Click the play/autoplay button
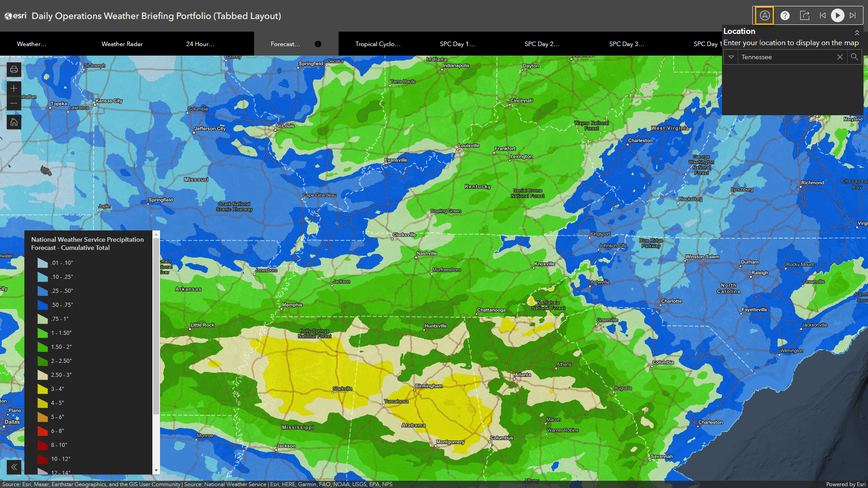The width and height of the screenshot is (868, 488). coord(838,15)
